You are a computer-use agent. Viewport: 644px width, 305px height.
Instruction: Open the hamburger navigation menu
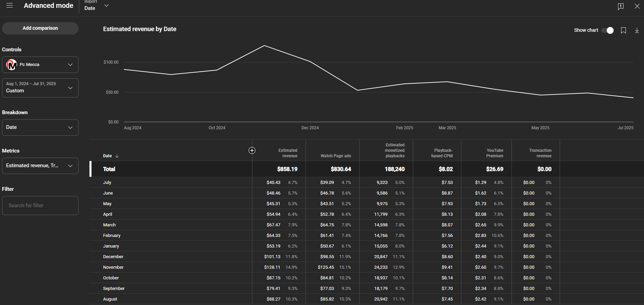coord(10,5)
